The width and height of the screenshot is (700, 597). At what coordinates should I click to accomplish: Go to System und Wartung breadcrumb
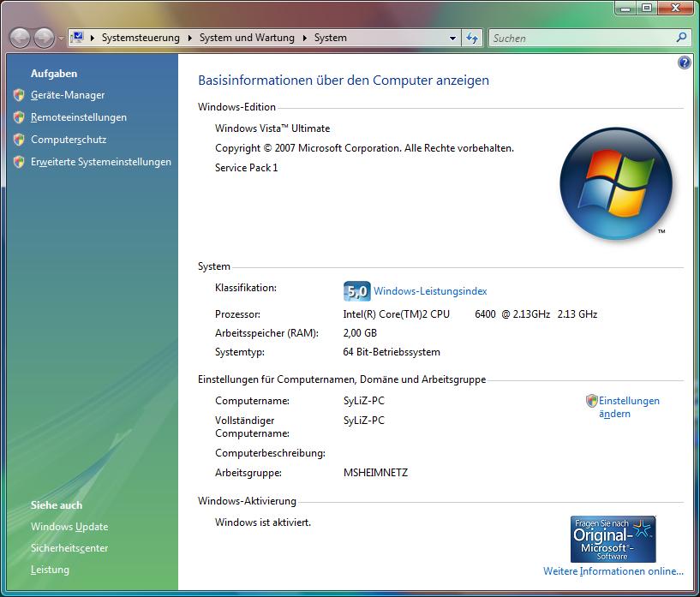[x=247, y=38]
